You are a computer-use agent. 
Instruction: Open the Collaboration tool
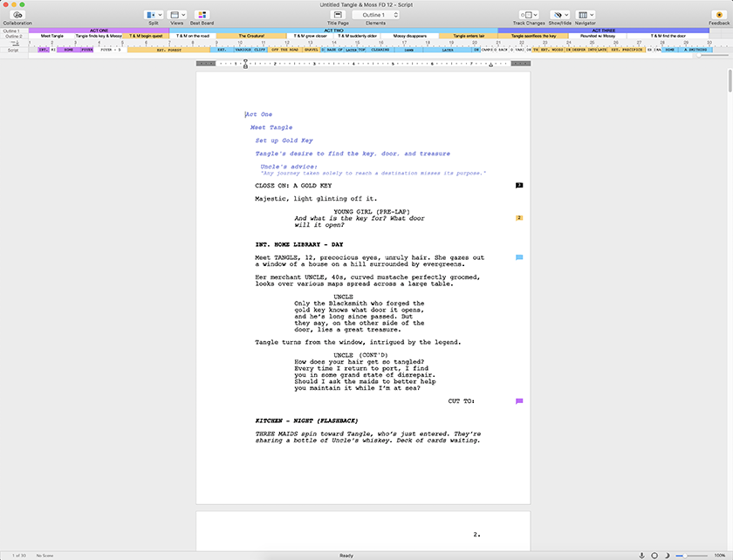(x=17, y=15)
